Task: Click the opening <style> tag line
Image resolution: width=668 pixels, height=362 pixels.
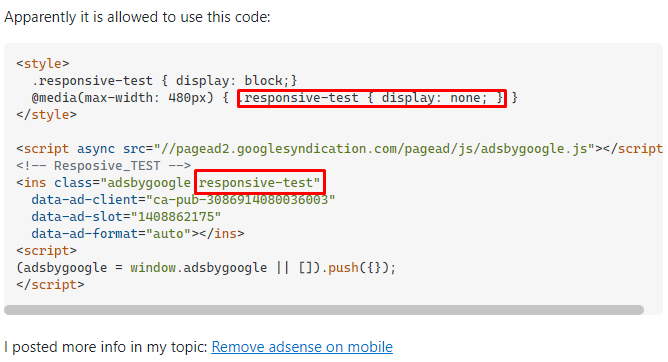Action: click(43, 63)
